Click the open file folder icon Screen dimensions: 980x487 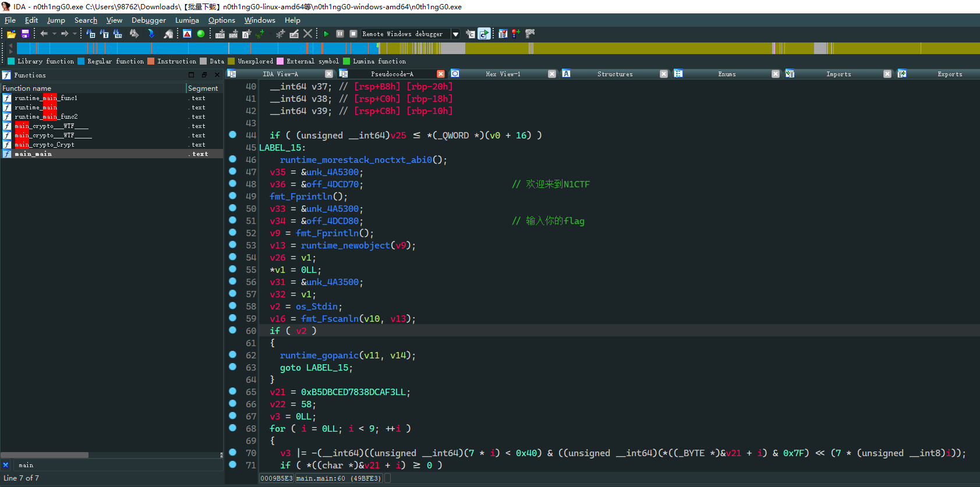11,34
